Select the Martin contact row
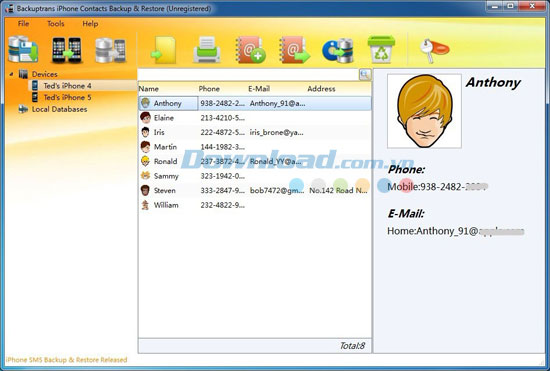The image size is (550, 371). [255, 147]
